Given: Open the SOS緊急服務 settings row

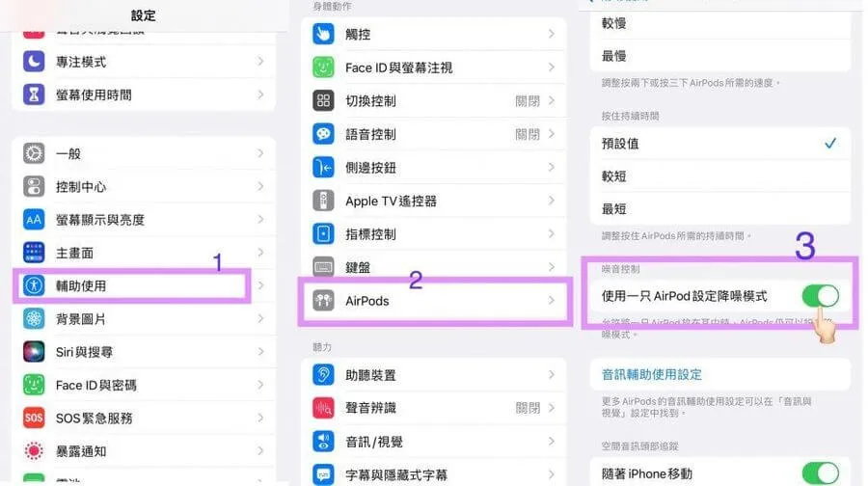Looking at the screenshot, I should (x=144, y=418).
